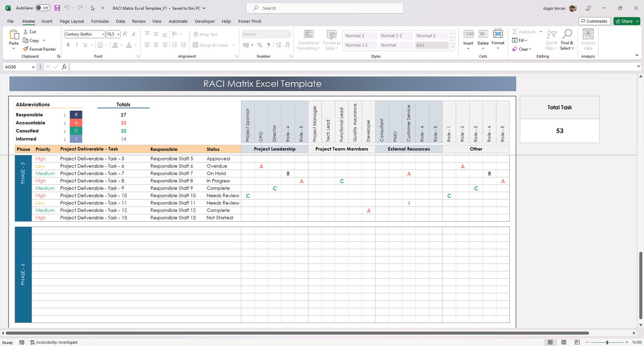Image resolution: width=644 pixels, height=346 pixels.
Task: Click the Insert cells icon
Action: [468, 34]
